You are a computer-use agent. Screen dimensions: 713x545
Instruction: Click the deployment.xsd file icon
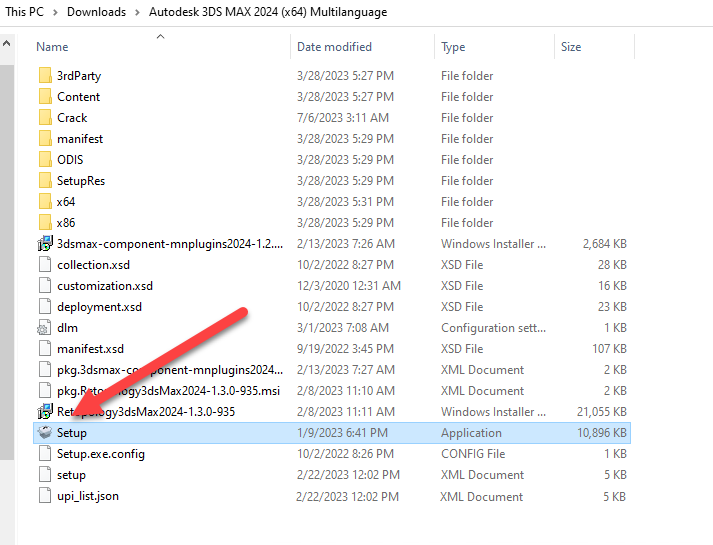pyautogui.click(x=45, y=306)
